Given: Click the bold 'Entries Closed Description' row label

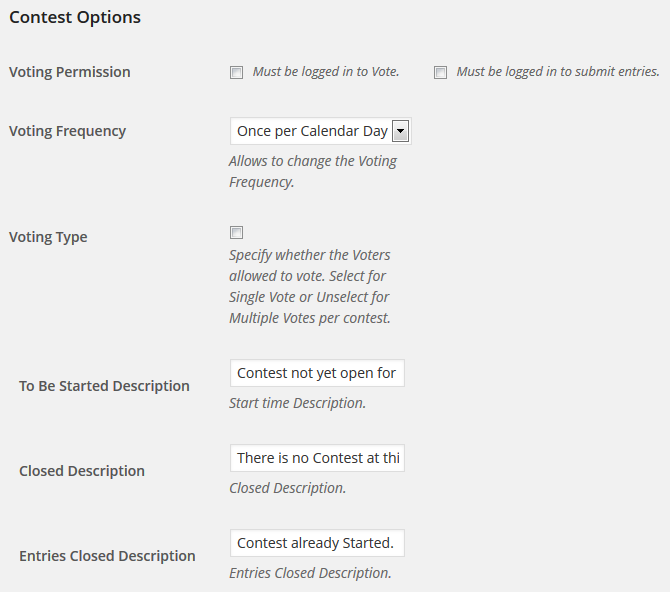Looking at the screenshot, I should point(107,556).
